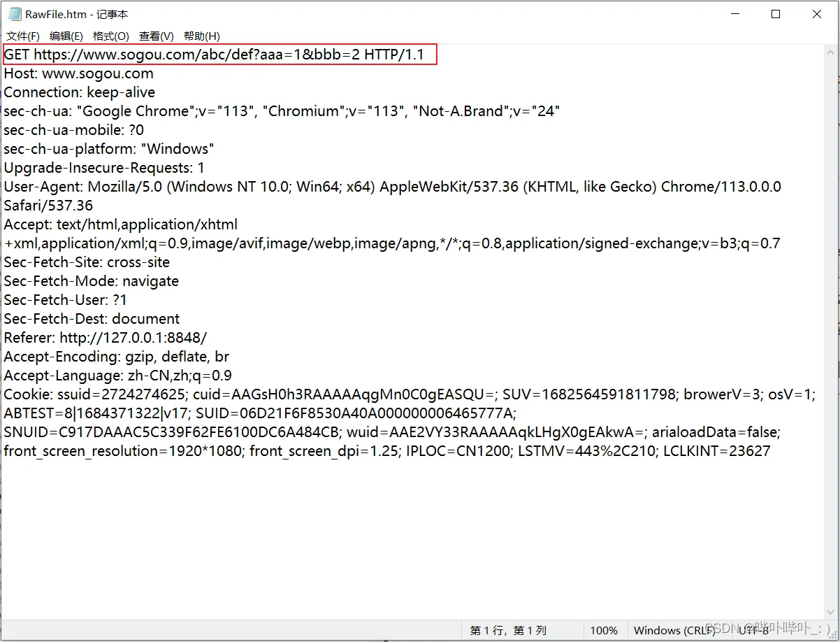Click the '+xml,application/xml;q=0.9' line
This screenshot has height=642, width=840.
392,243
